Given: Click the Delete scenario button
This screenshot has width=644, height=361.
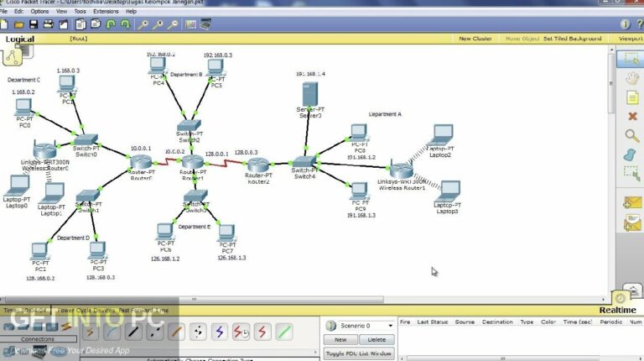Looking at the screenshot, I should 377,340.
